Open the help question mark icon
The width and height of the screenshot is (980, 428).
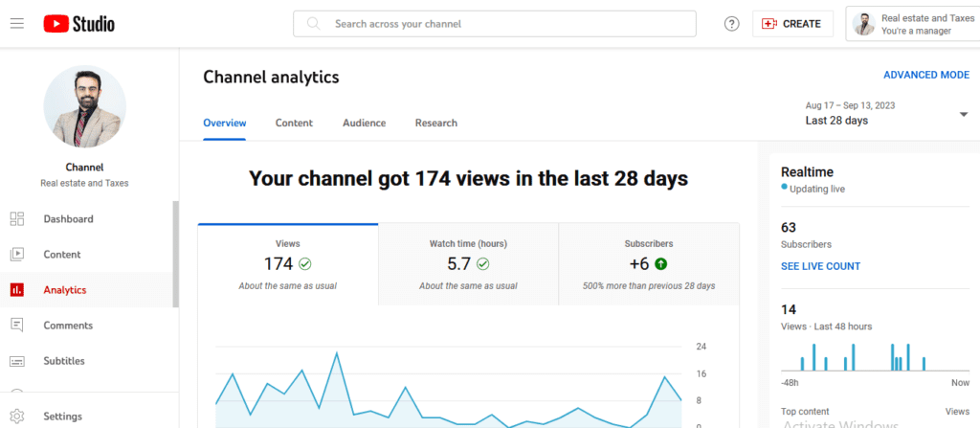(x=732, y=24)
